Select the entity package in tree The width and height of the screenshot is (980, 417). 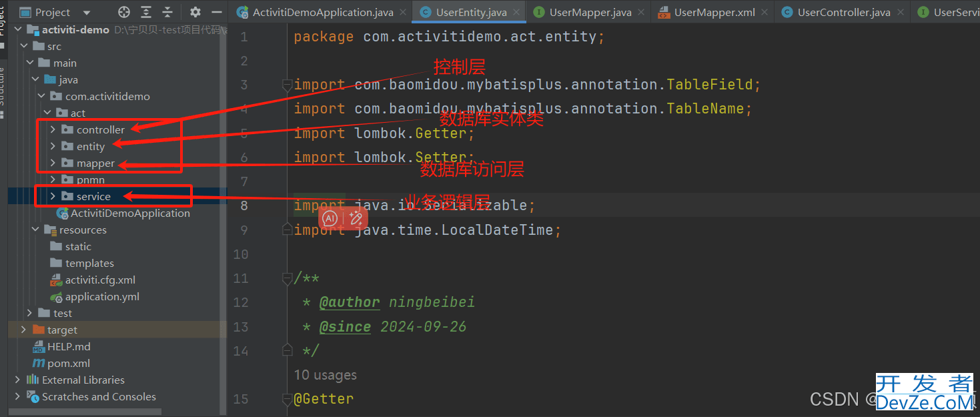(91, 146)
